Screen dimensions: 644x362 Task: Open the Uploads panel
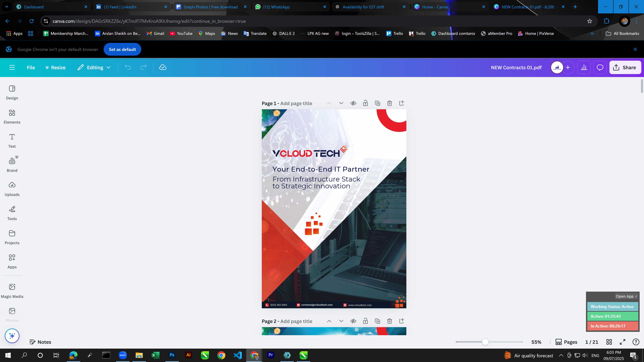coord(12,189)
